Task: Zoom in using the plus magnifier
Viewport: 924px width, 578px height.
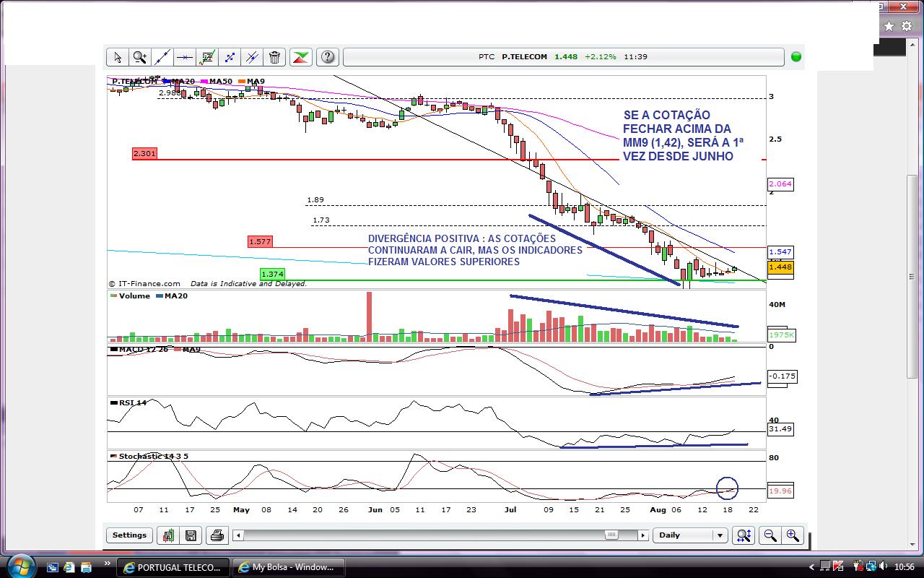Action: 793,535
